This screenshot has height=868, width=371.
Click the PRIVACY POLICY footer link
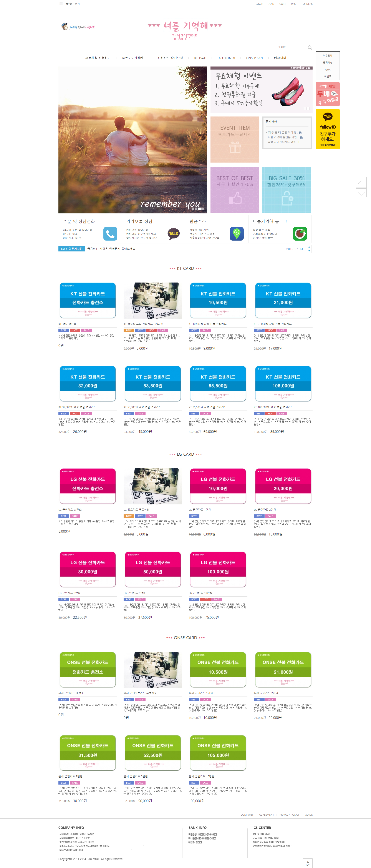pos(289,815)
